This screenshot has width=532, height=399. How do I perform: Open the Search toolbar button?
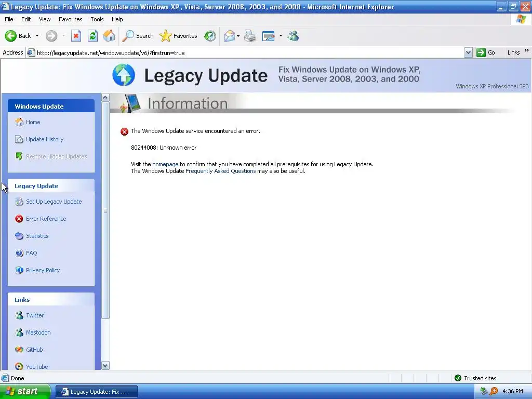point(138,36)
